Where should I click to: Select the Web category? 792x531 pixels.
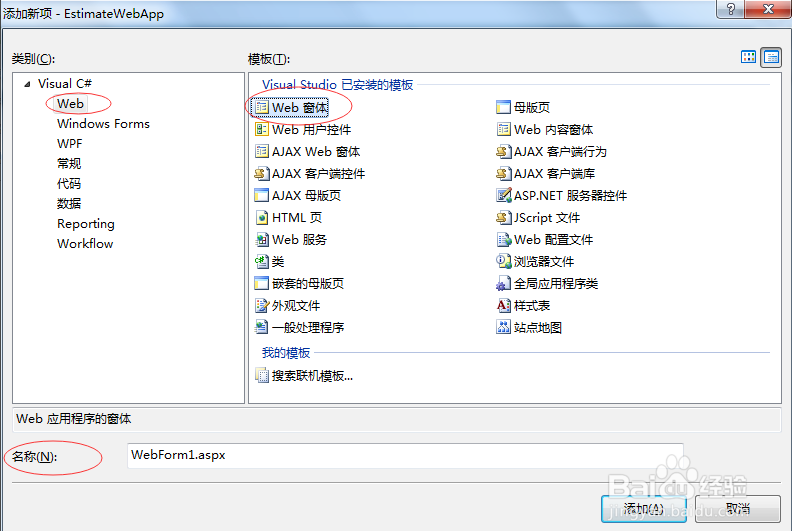tap(70, 104)
